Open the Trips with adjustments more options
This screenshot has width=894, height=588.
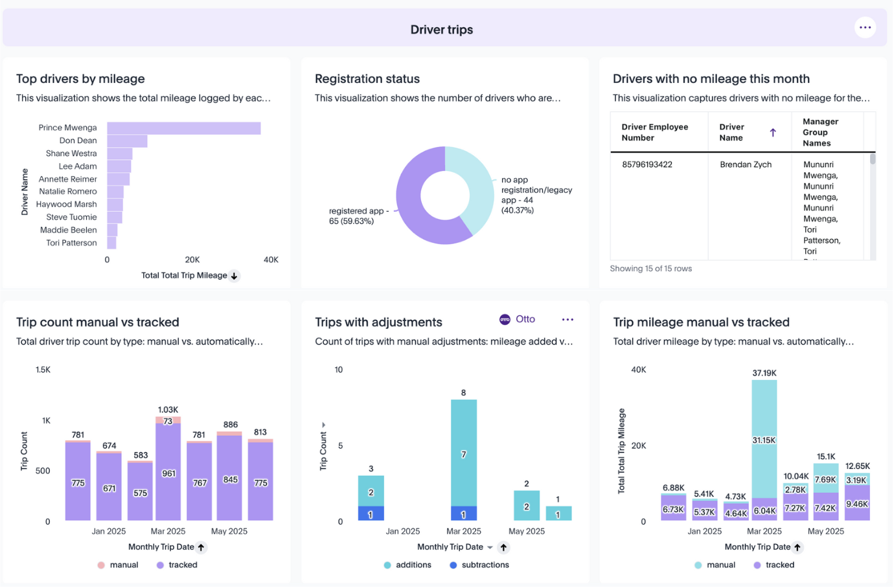(x=567, y=319)
